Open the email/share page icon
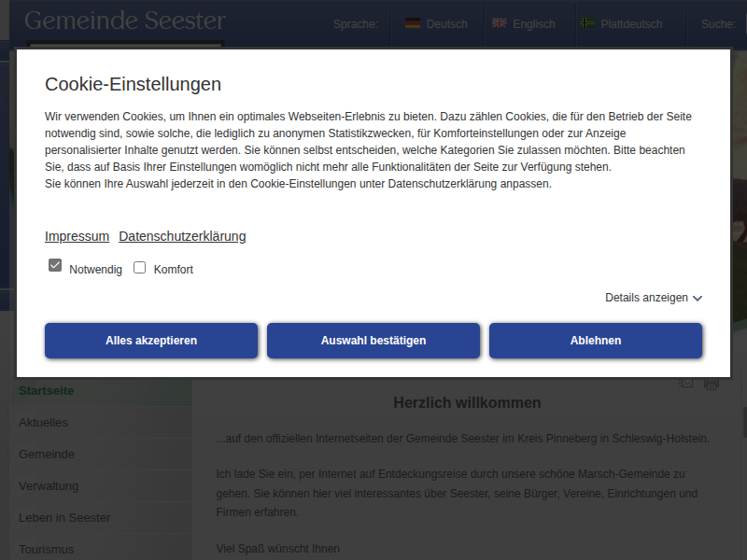This screenshot has height=560, width=747. (x=687, y=383)
